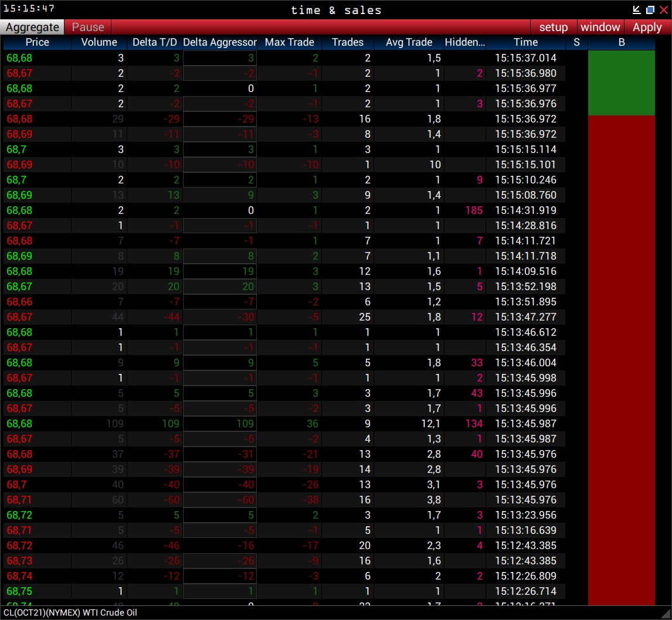The height and width of the screenshot is (620, 672).
Task: Click the red X icon in the title bar
Action: [x=664, y=9]
